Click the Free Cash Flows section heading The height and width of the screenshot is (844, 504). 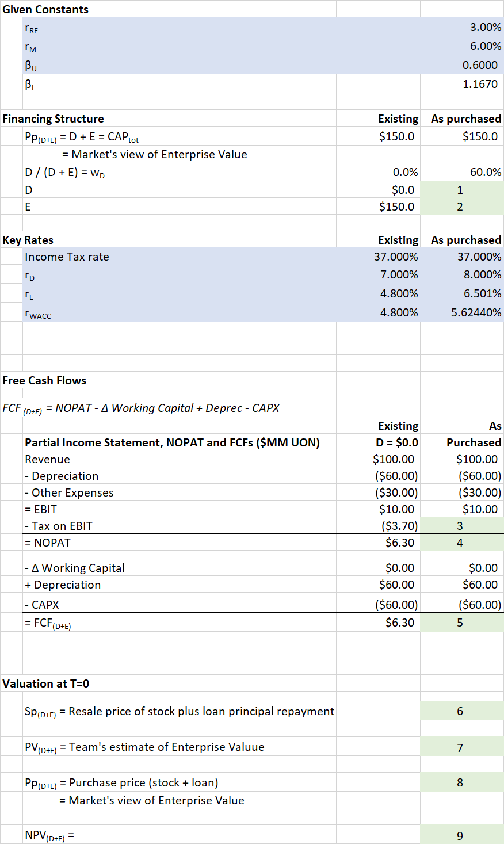coord(35,380)
